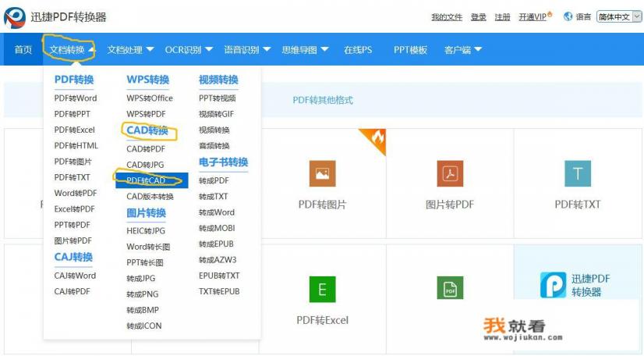Select 图片转PDF in dropdown list
Screen dimensions: 644x356
(73, 240)
